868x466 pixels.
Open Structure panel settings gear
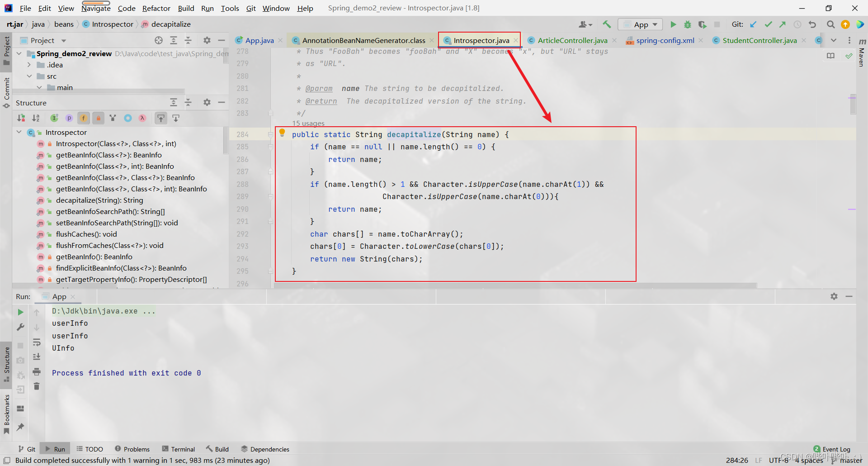point(207,102)
